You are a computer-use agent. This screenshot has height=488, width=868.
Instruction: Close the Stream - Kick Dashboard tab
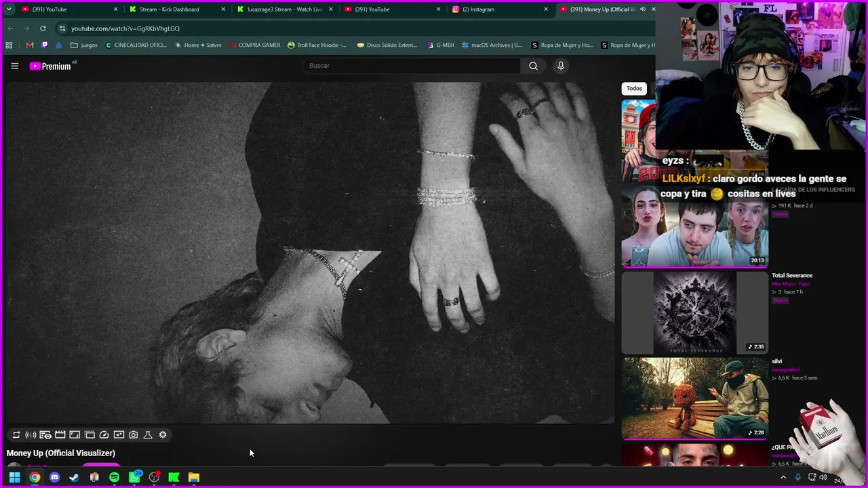(223, 9)
